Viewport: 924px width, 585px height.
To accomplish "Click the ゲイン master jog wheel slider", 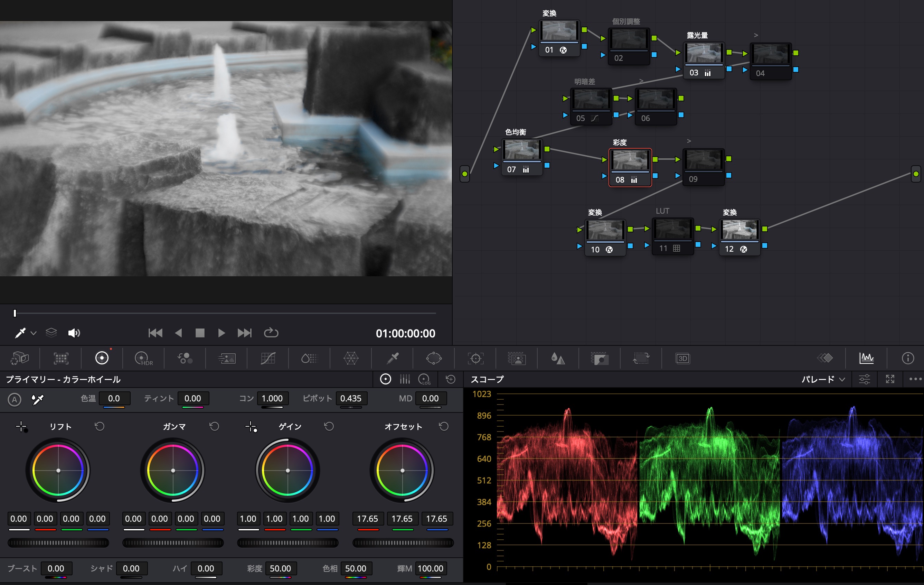I will [x=288, y=543].
